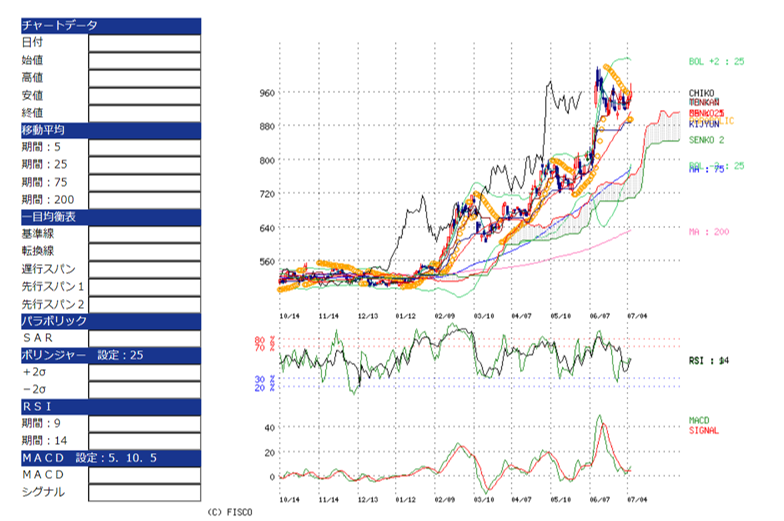Image resolution: width=784 pixels, height=521 pixels.
Task: Click the 移動平均 section header
Action: [110, 130]
